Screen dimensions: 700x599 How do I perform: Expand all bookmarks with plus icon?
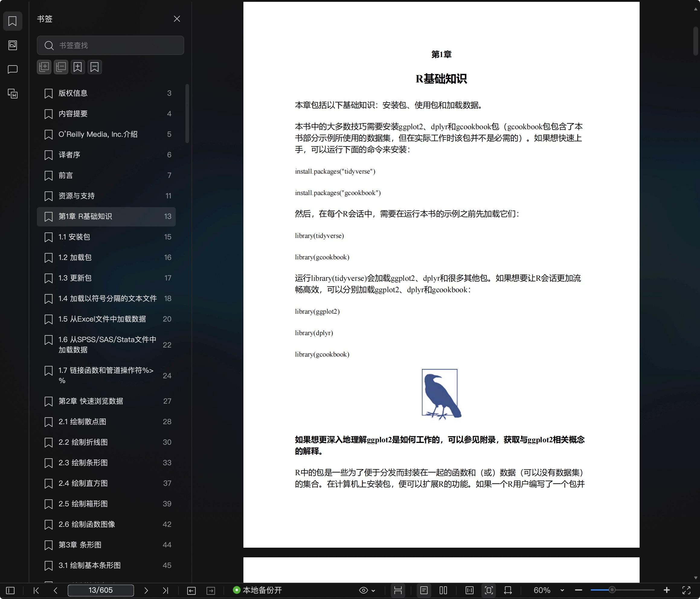click(44, 67)
